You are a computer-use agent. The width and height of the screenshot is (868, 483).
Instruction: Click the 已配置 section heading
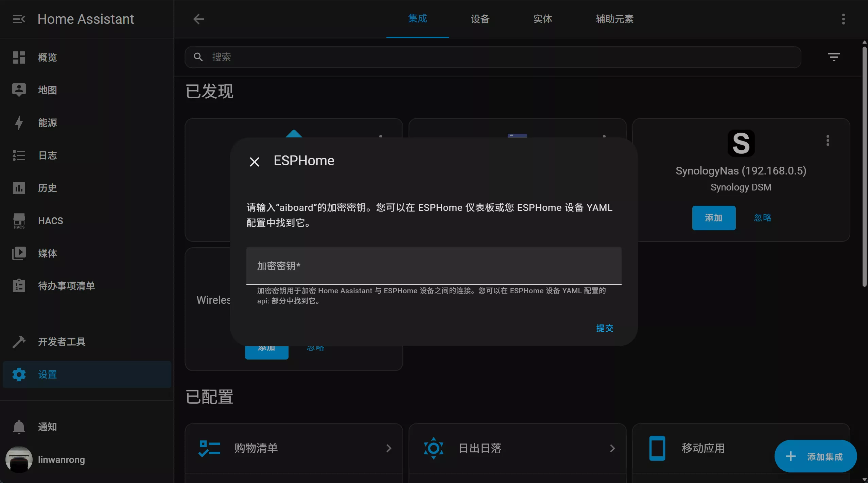(x=209, y=397)
